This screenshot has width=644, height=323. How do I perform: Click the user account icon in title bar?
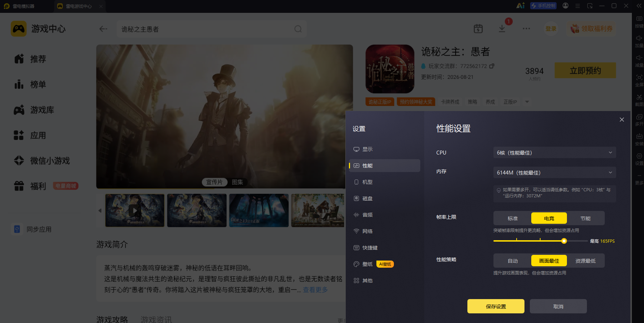click(566, 6)
